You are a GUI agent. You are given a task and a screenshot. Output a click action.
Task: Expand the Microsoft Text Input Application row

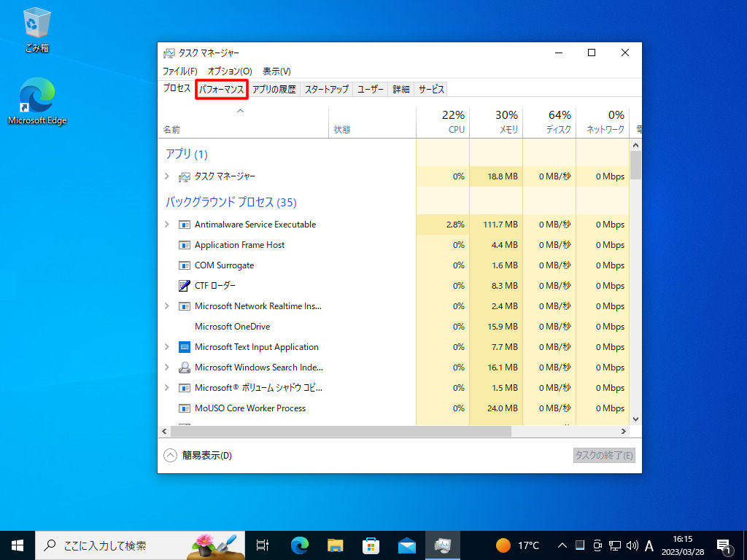(x=167, y=346)
